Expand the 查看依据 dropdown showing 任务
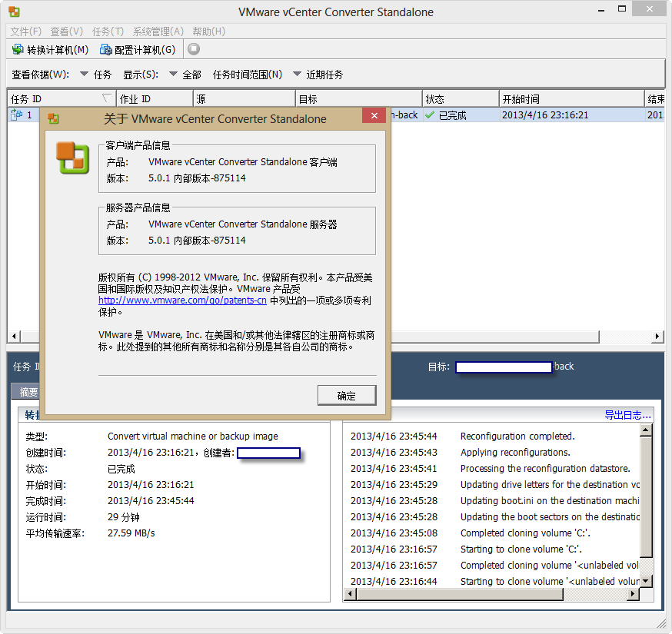 84,74
